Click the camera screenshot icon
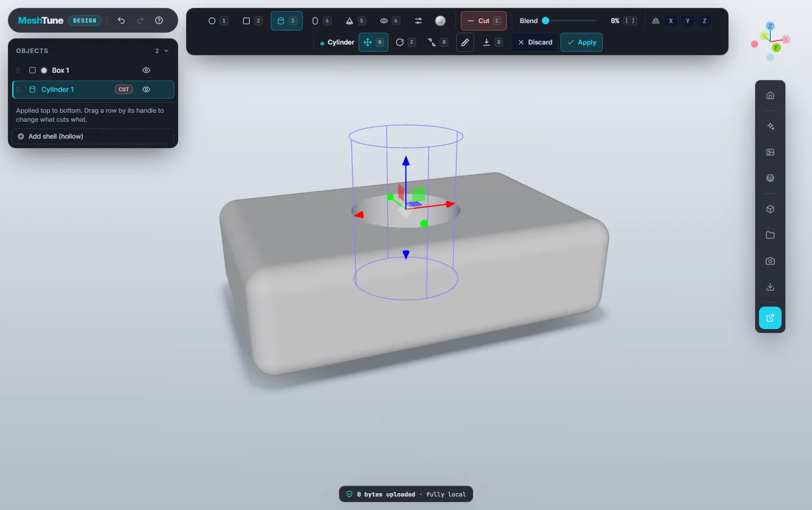 [770, 261]
